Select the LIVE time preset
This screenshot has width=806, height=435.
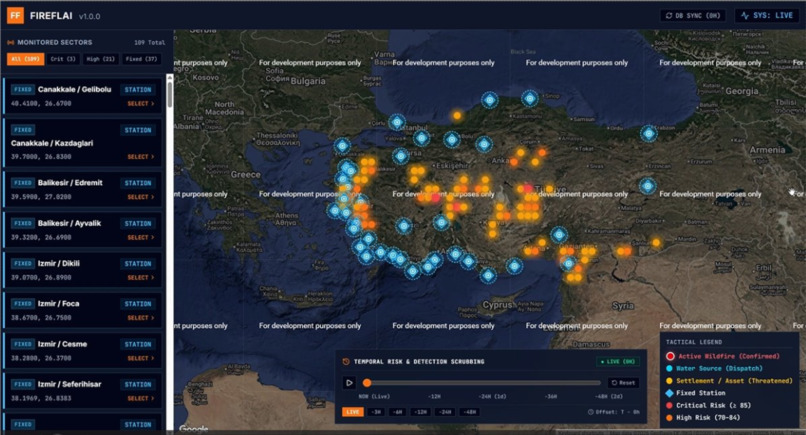click(x=353, y=412)
